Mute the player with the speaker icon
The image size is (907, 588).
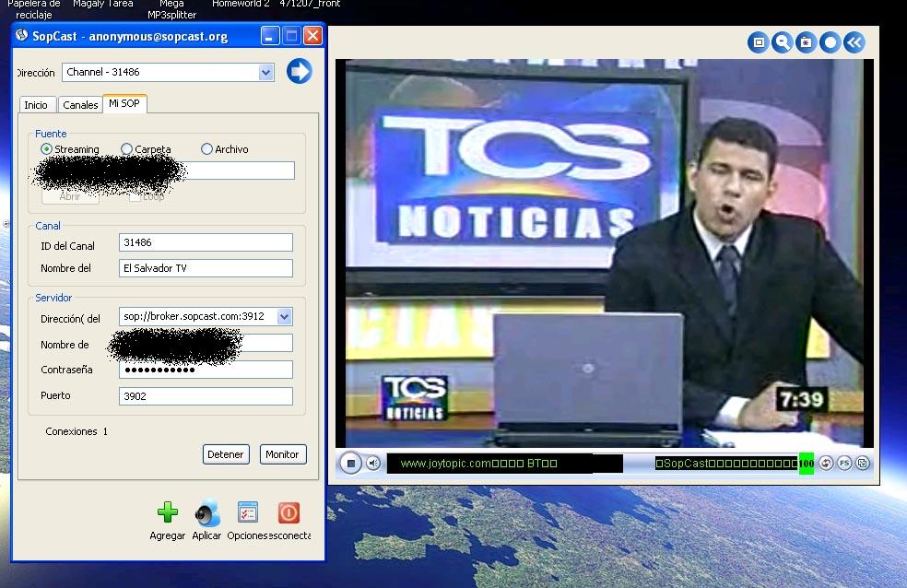point(373,463)
